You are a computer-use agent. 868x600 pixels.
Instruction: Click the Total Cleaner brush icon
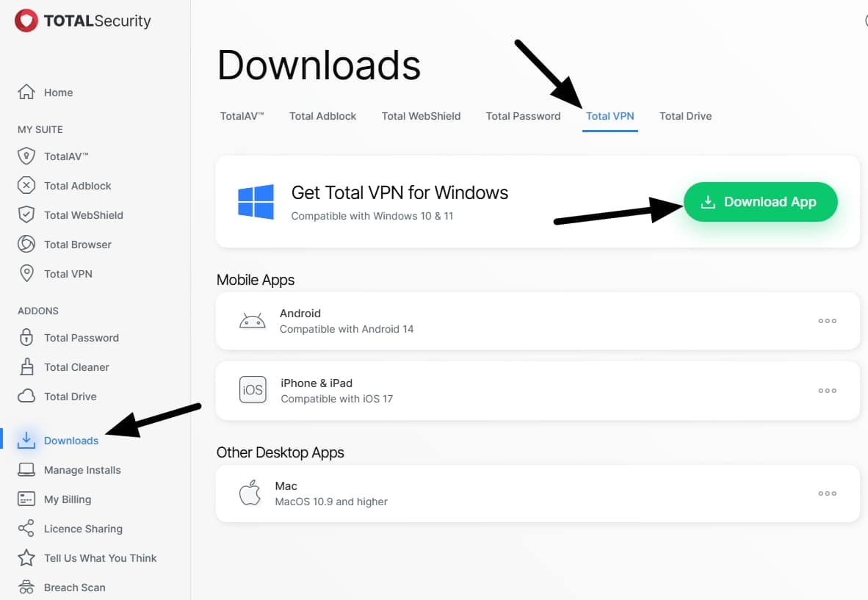tap(26, 366)
